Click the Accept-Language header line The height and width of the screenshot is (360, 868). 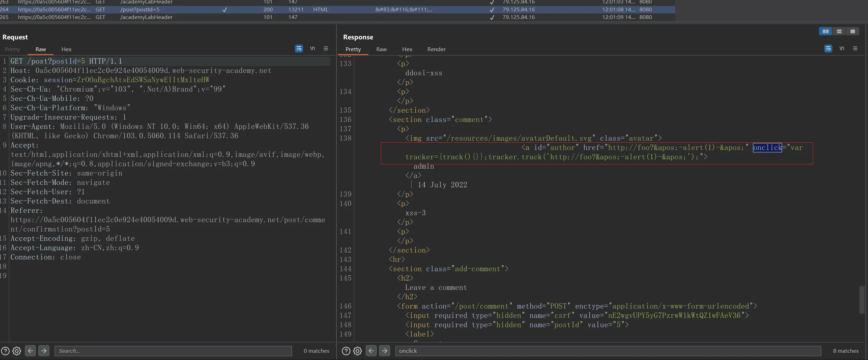coord(75,248)
